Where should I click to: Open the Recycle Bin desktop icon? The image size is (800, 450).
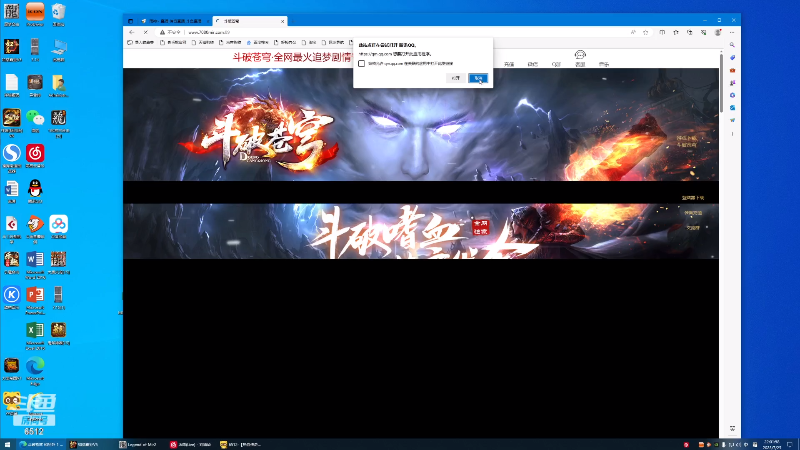[x=58, y=14]
